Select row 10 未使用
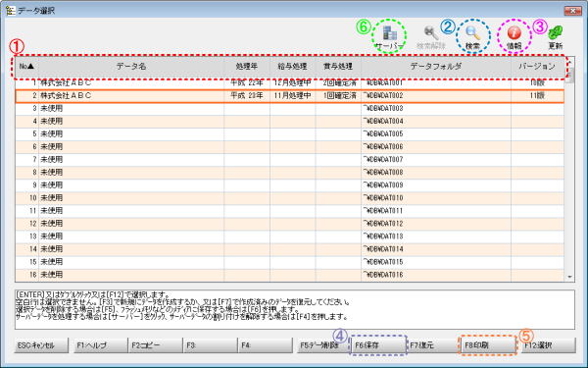The height and width of the screenshot is (368, 588). pos(289,198)
